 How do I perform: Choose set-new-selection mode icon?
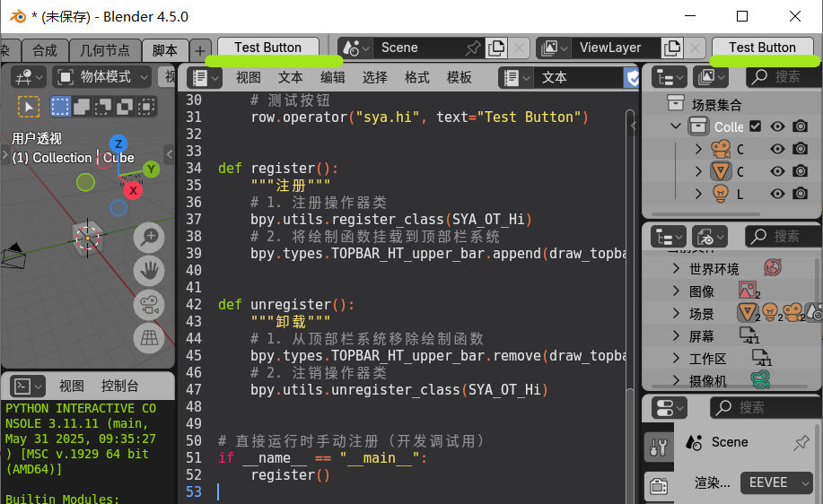tap(60, 107)
